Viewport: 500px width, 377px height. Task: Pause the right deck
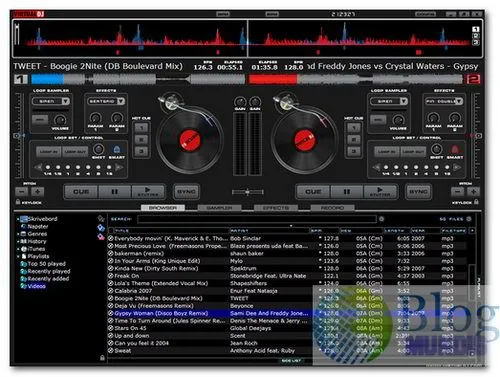coord(347,192)
